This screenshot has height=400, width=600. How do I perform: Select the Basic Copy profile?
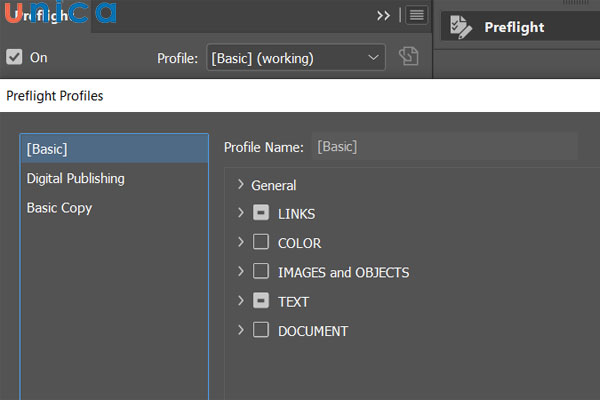click(x=59, y=208)
